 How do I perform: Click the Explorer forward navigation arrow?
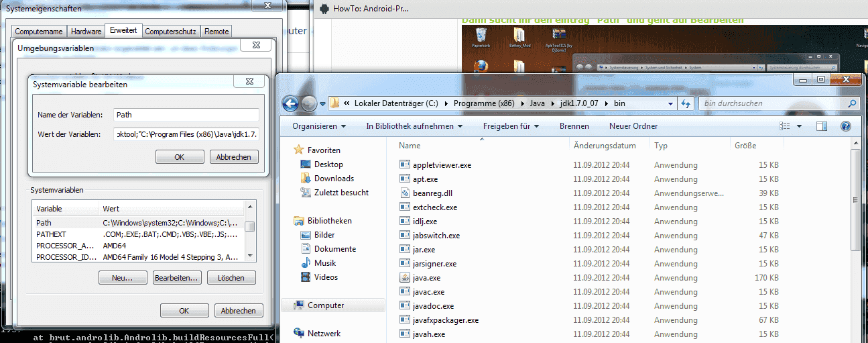[x=309, y=103]
